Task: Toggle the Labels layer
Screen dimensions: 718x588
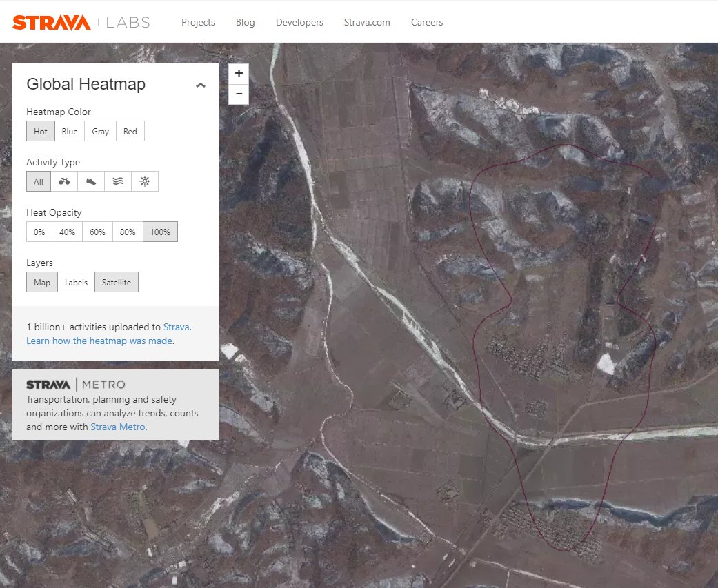Action: [x=76, y=282]
